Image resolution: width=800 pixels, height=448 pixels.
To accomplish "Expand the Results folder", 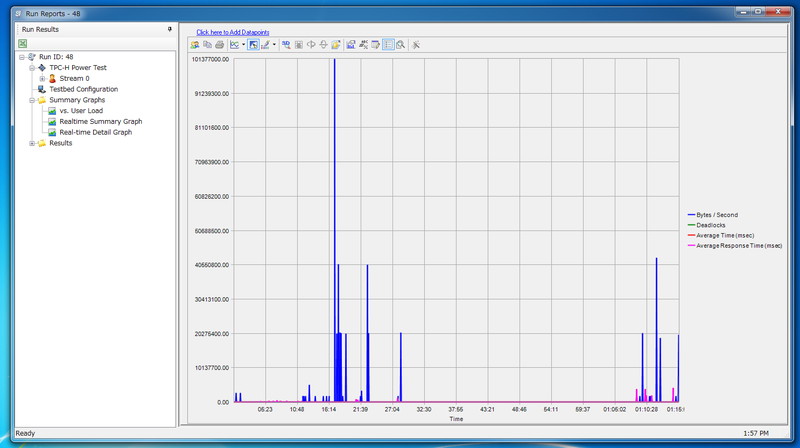I will pos(32,143).
